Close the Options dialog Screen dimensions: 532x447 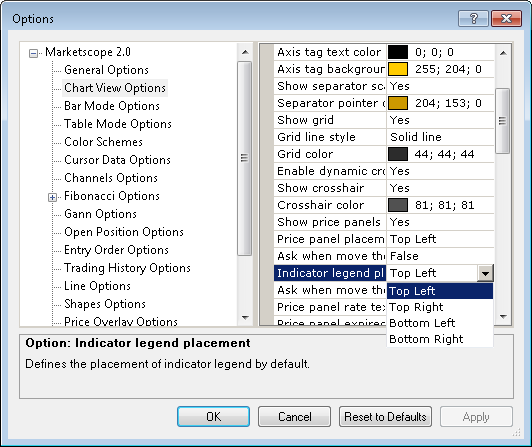(x=506, y=18)
